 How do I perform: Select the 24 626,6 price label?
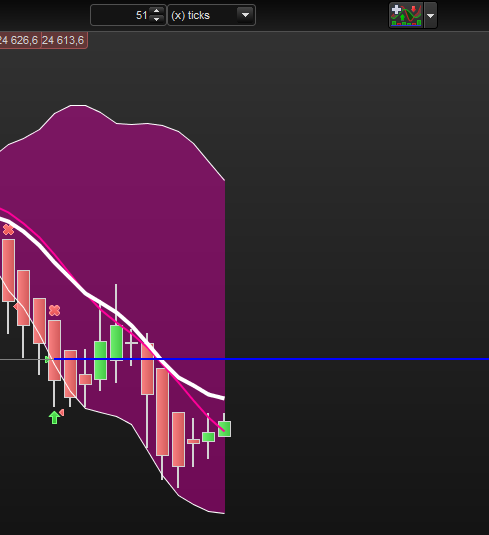pos(20,40)
